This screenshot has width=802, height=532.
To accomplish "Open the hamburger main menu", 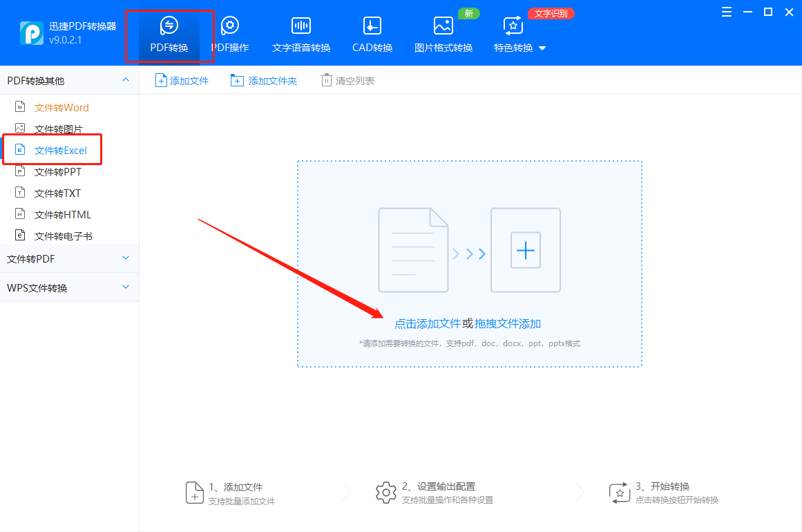I will [x=726, y=12].
